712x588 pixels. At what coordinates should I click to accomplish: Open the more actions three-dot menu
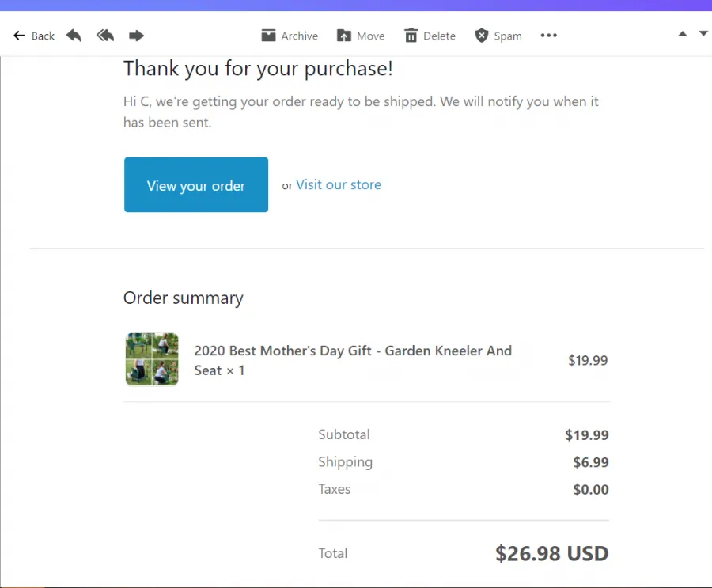coord(548,36)
